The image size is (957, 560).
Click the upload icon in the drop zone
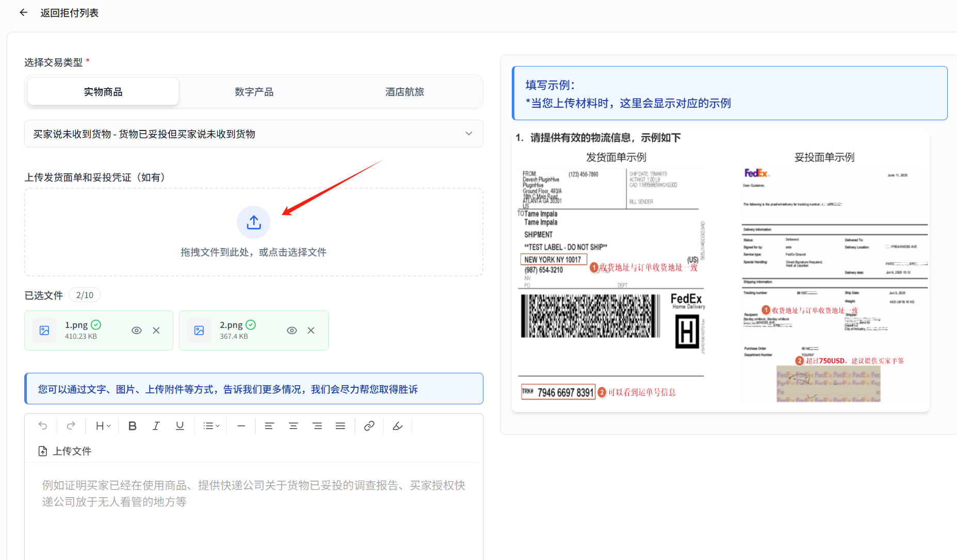point(253,222)
